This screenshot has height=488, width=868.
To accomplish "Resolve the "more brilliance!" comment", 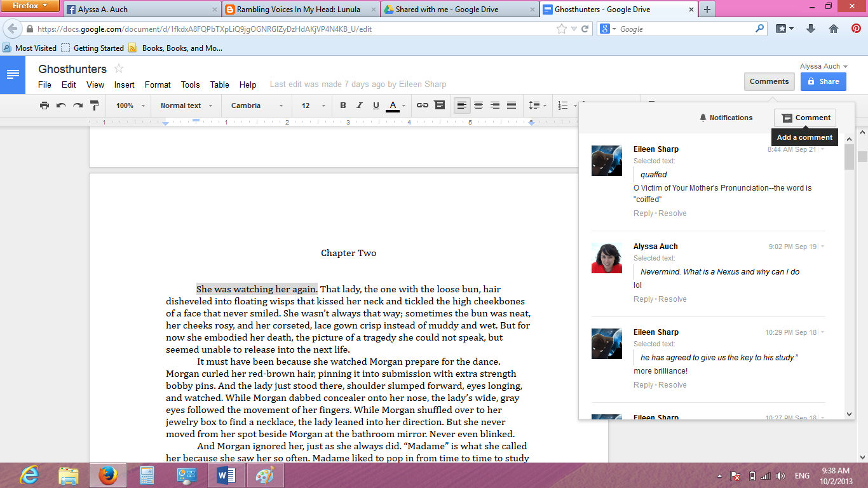I will (672, 385).
